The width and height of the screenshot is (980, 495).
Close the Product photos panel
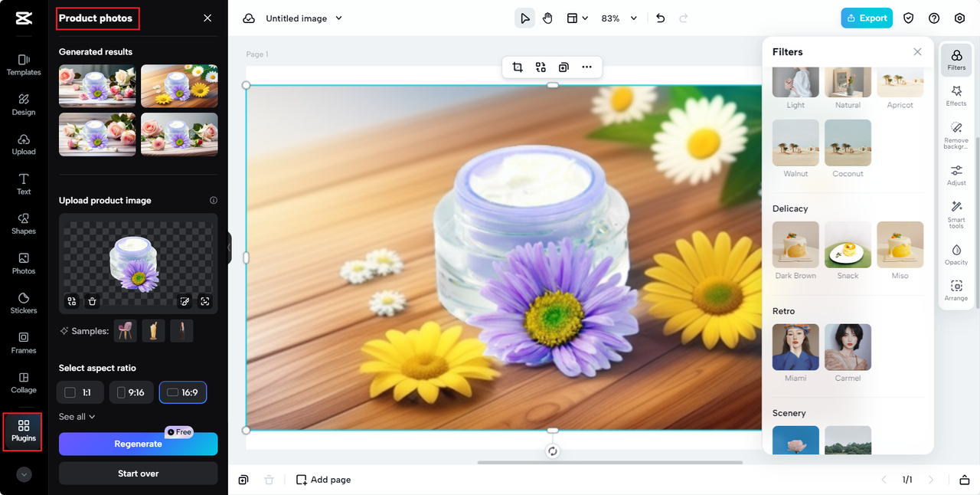coord(207,18)
